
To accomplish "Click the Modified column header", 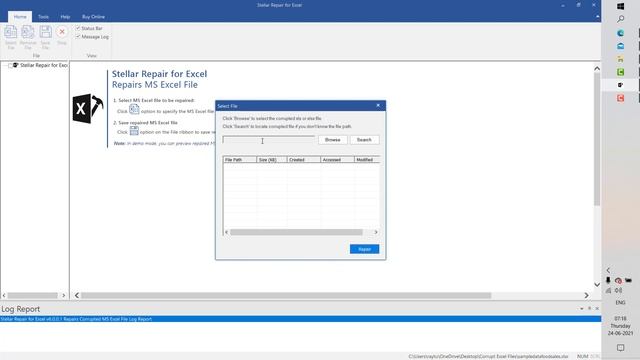I will (367, 160).
